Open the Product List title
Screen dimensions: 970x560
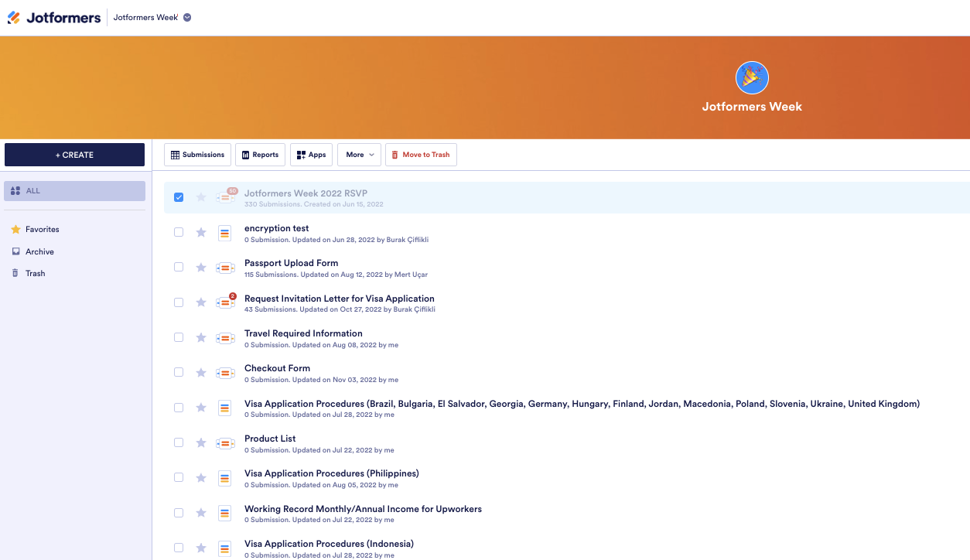click(x=270, y=439)
